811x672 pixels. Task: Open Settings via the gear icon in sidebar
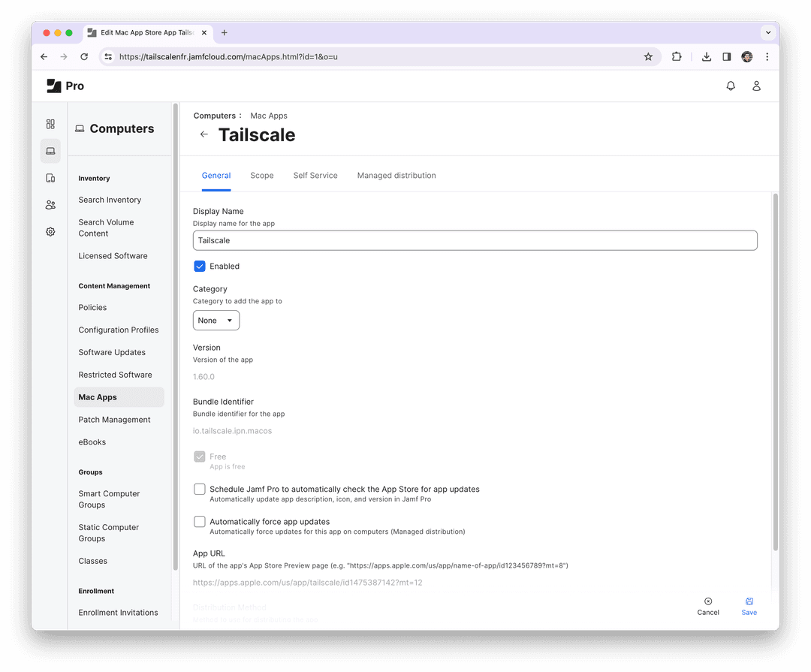50,231
